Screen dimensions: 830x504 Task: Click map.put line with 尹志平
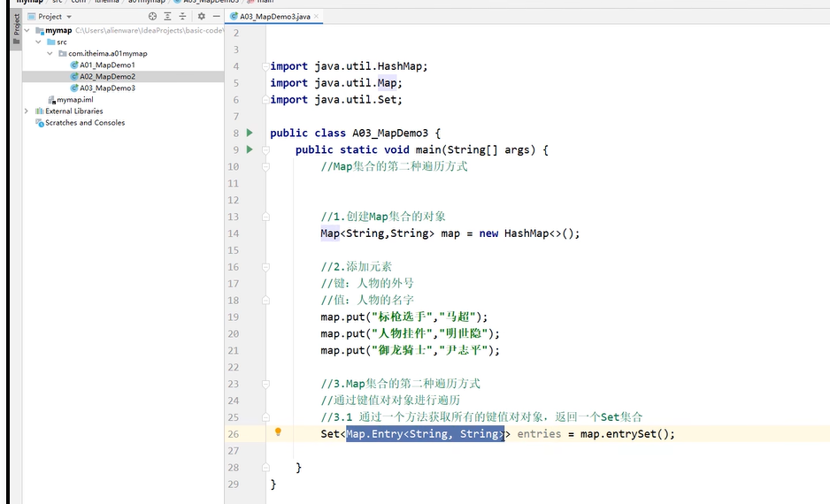pyautogui.click(x=410, y=351)
